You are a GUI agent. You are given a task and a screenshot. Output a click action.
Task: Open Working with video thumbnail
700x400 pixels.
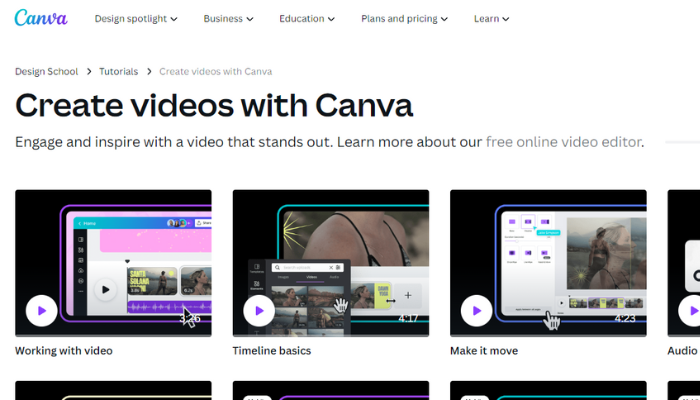pyautogui.click(x=113, y=263)
